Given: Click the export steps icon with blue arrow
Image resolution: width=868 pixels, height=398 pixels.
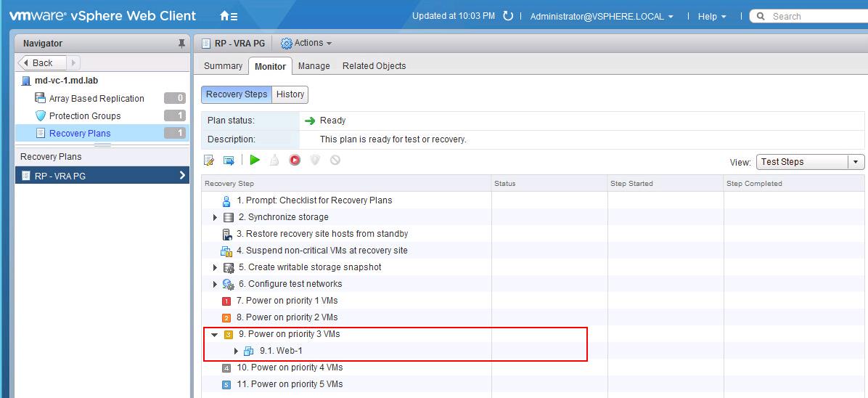Looking at the screenshot, I should click(x=229, y=161).
